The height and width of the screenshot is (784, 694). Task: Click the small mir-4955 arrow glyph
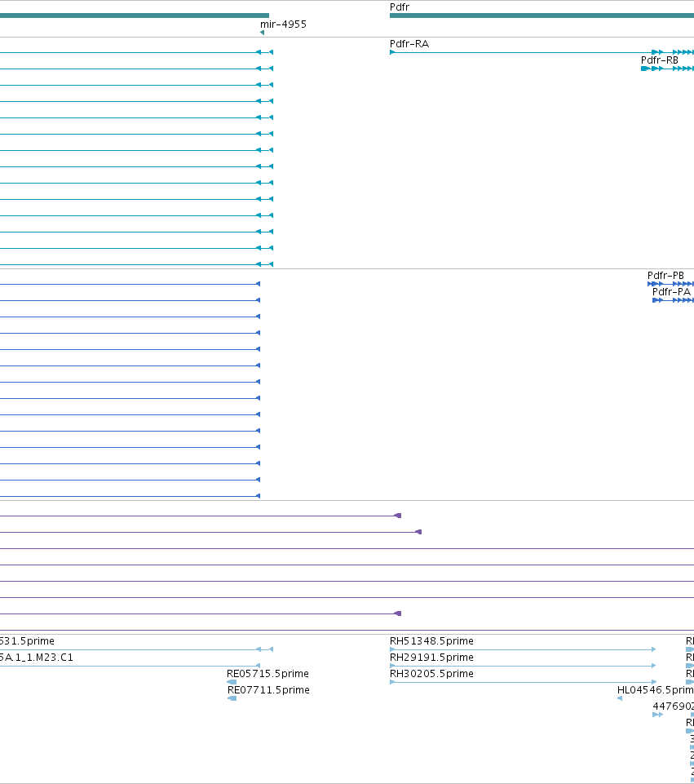pyautogui.click(x=263, y=33)
